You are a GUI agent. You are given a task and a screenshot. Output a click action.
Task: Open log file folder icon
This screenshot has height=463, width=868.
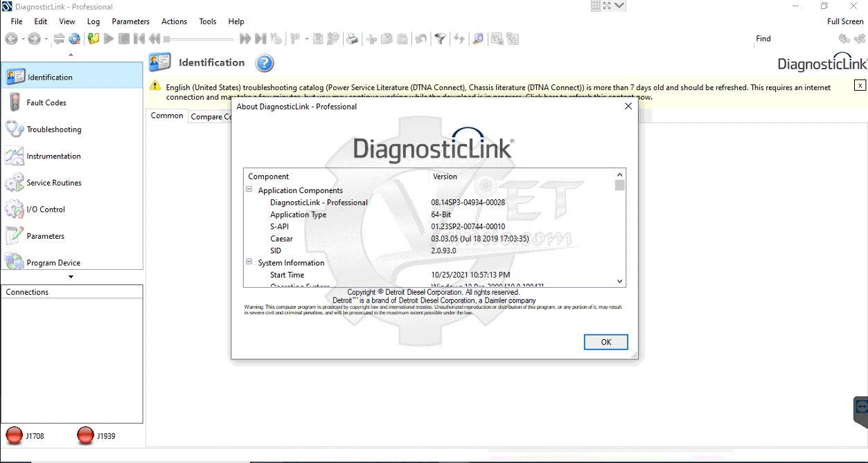point(94,39)
